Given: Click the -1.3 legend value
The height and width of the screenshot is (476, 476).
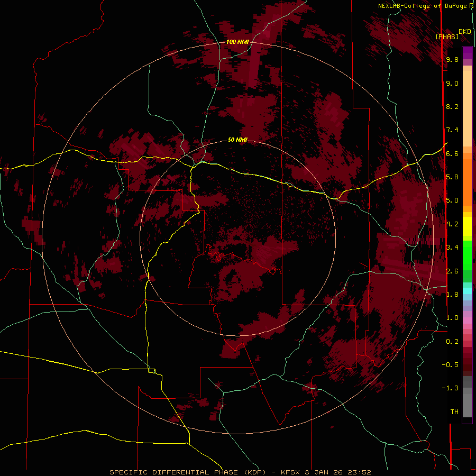Looking at the screenshot, I should tap(450, 388).
